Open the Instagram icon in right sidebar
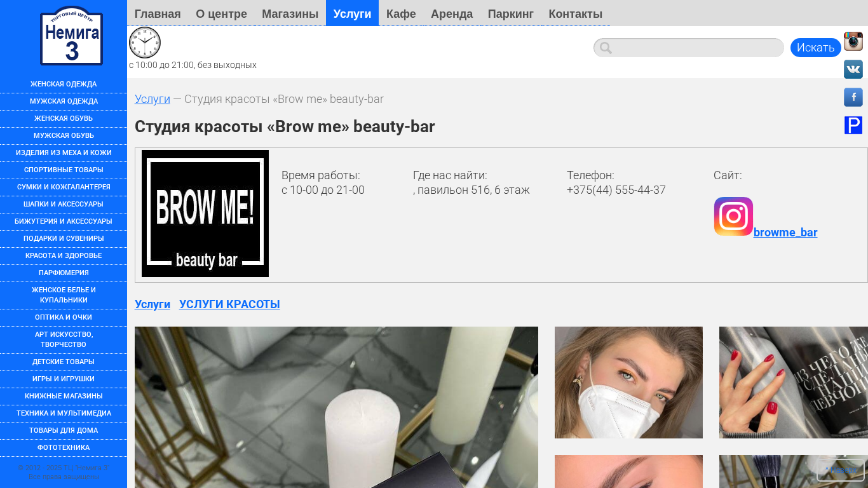868x488 pixels. (x=853, y=41)
